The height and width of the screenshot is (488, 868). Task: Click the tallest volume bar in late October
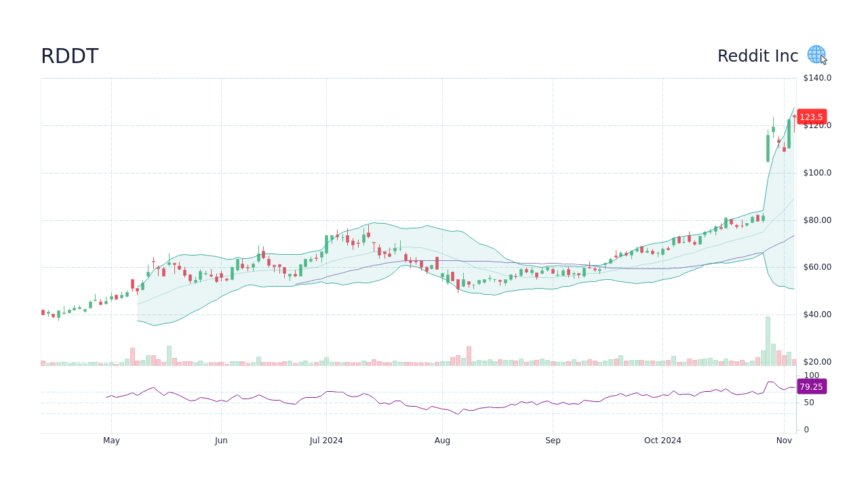pyautogui.click(x=768, y=341)
